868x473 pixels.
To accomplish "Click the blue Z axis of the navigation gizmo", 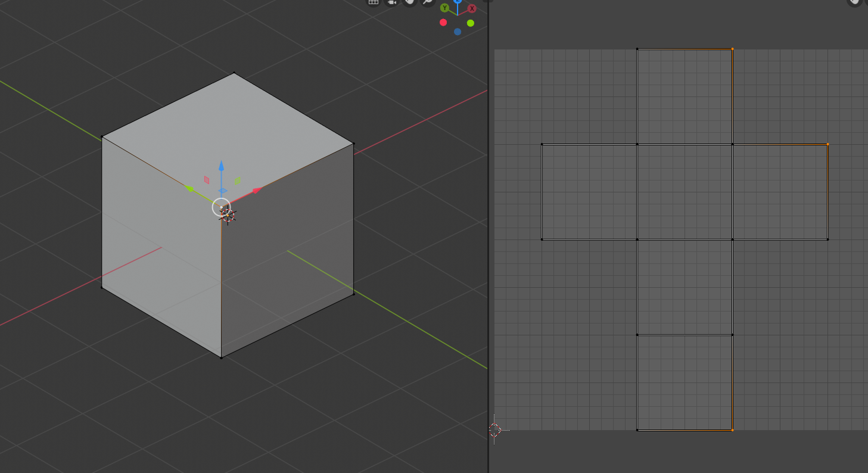I will [458, 1].
